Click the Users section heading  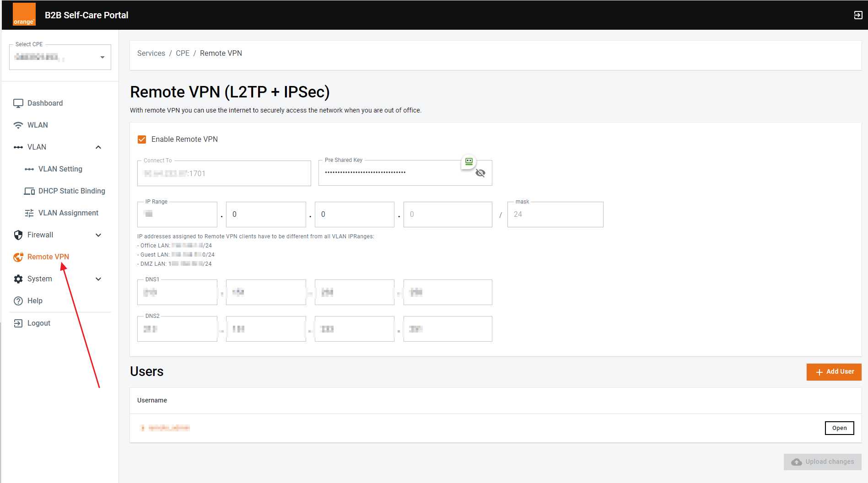pos(146,371)
